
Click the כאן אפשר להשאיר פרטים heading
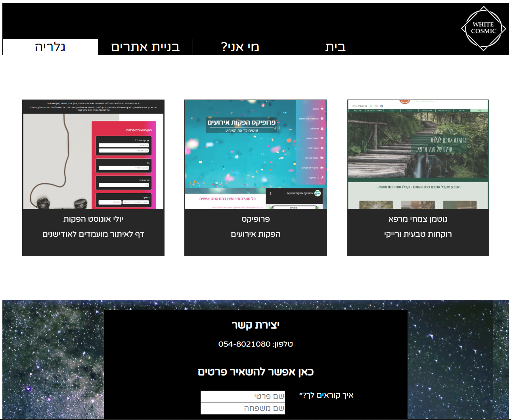click(x=256, y=372)
